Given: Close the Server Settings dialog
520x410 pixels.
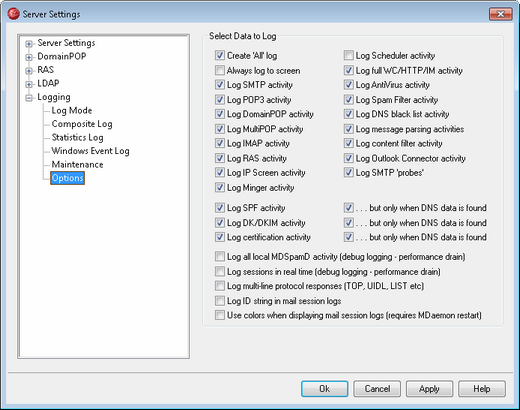Looking at the screenshot, I should (x=500, y=14).
